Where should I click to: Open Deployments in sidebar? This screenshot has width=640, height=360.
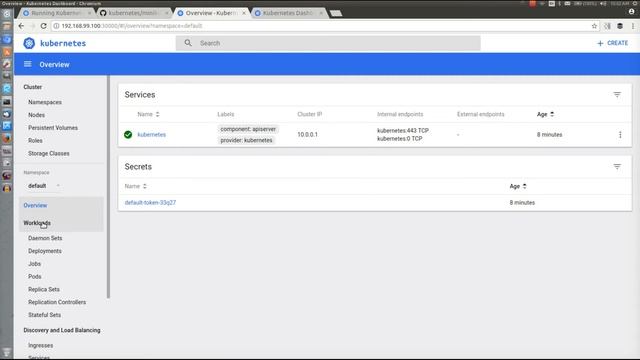pos(44,251)
